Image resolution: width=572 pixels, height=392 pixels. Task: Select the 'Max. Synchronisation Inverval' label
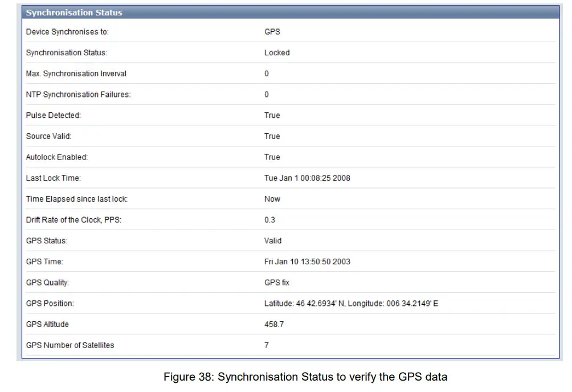[x=76, y=73]
